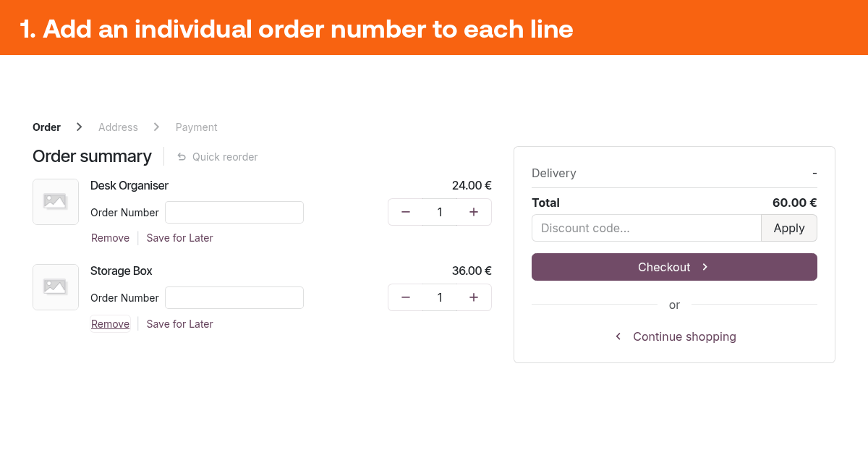868x463 pixels.
Task: Remove the Desk Organiser line
Action: pyautogui.click(x=110, y=238)
